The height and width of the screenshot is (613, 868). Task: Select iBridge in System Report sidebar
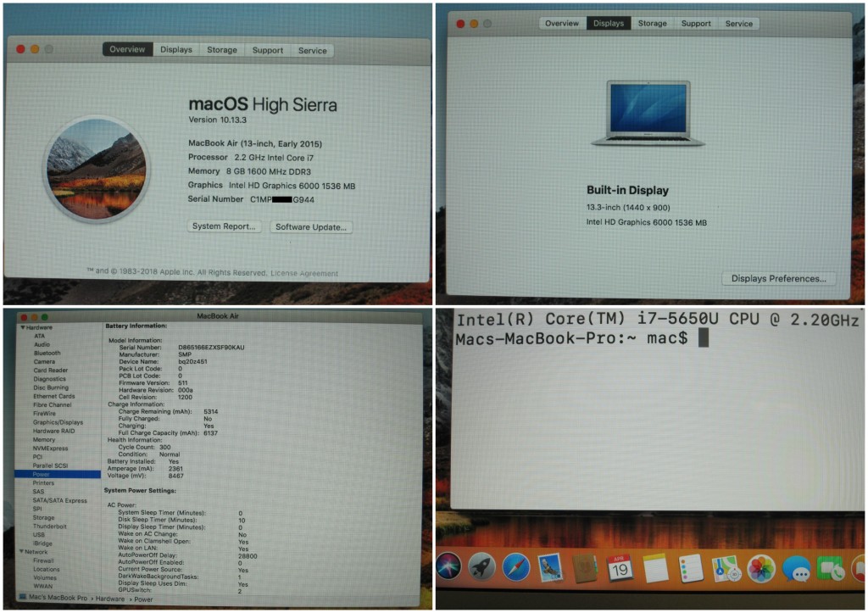click(42, 543)
